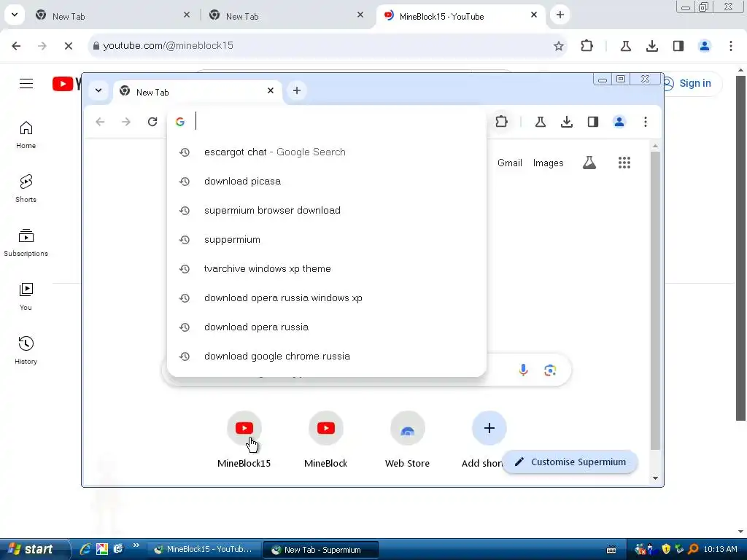The image size is (747, 560).
Task: Start voice search with microphone icon
Action: [523, 370]
